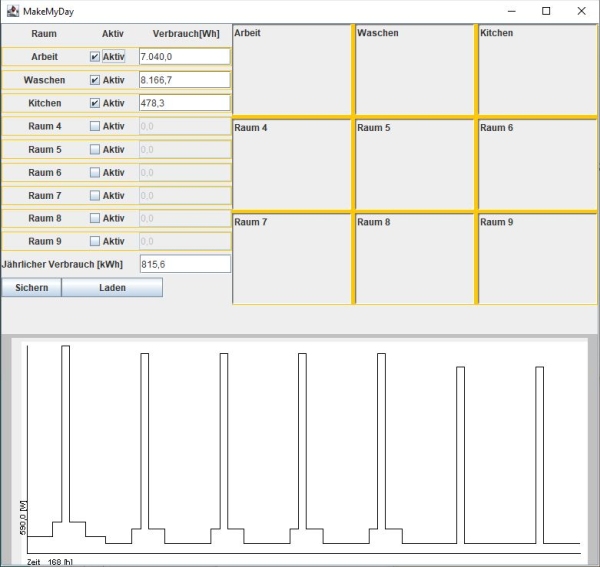The width and height of the screenshot is (600, 567).
Task: Click the Raum 8 row label in table
Action: (x=44, y=218)
